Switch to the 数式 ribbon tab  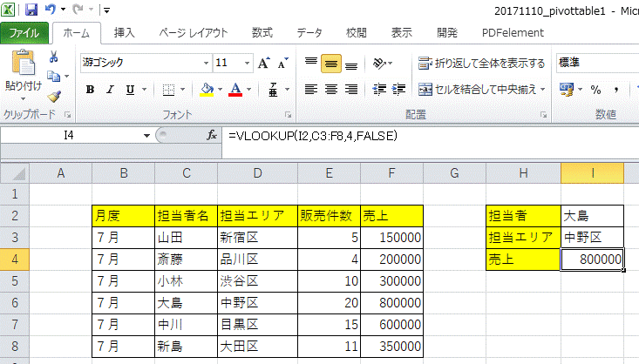pyautogui.click(x=262, y=33)
